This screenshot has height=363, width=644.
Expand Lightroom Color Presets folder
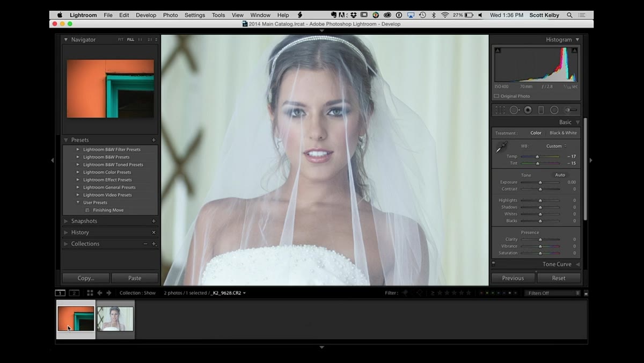78,172
